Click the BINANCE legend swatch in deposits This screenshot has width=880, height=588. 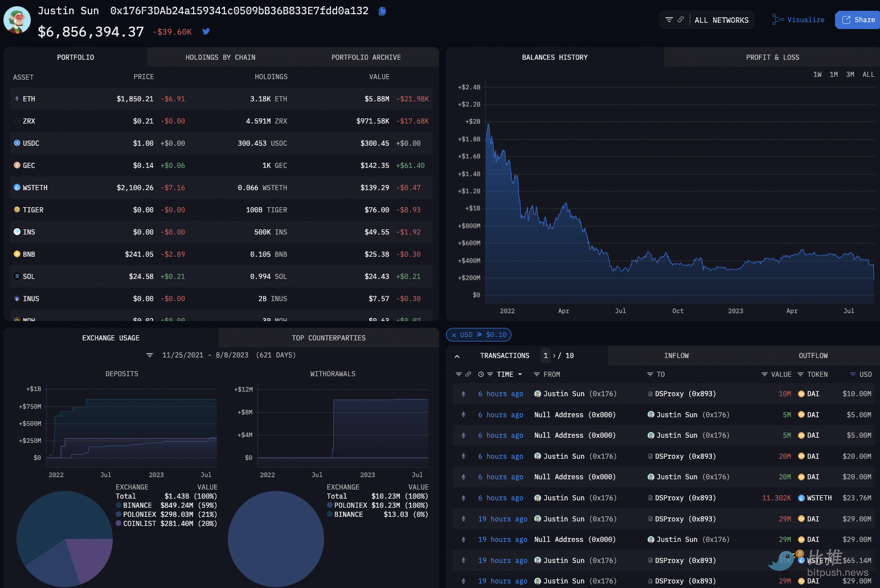click(118, 505)
